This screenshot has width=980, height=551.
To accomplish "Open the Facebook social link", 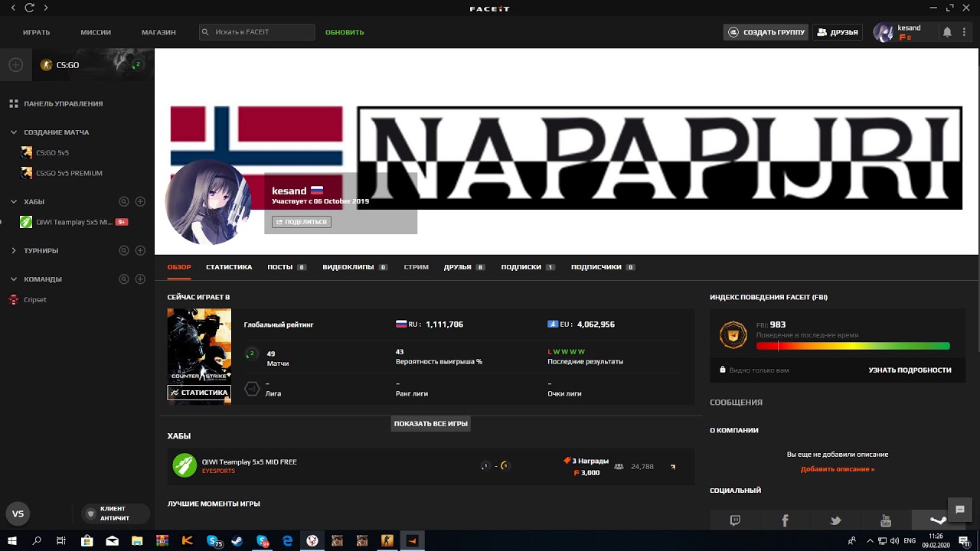I will point(785,520).
